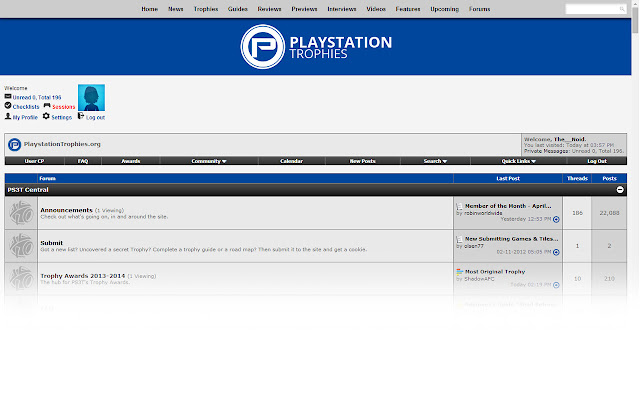Image resolution: width=640 pixels, height=400 pixels.
Task: Open Settings via the gear icon
Action: click(x=46, y=116)
